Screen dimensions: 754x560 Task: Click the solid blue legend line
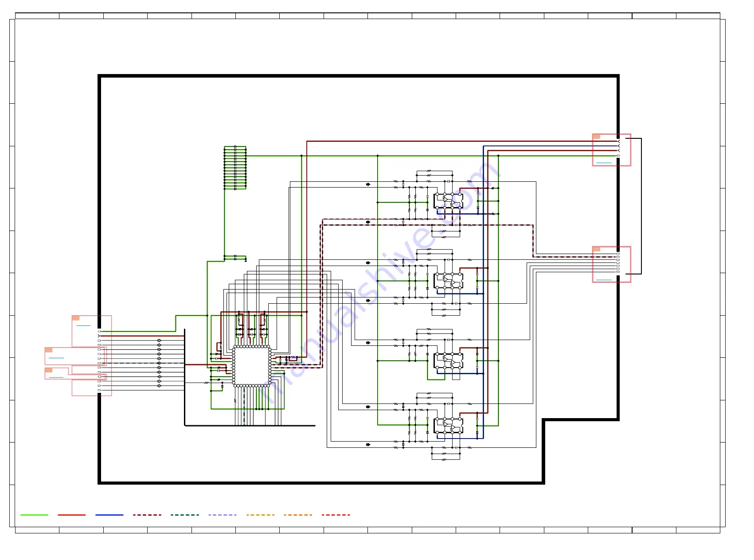point(109,515)
